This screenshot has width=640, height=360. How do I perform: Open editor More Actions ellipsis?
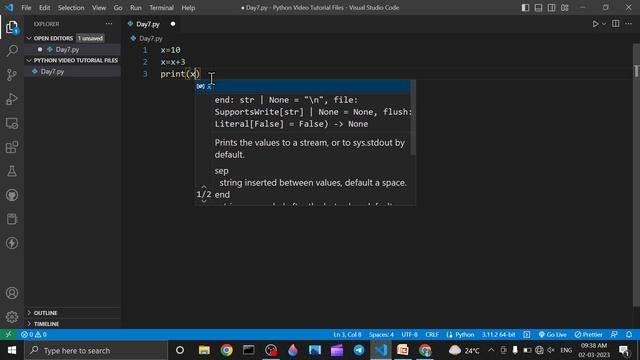[629, 24]
